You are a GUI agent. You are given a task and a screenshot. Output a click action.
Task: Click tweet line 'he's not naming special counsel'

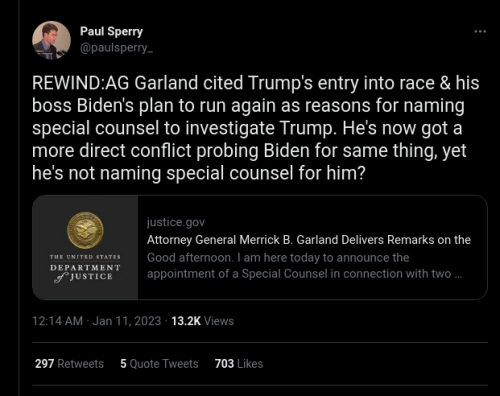199,173
